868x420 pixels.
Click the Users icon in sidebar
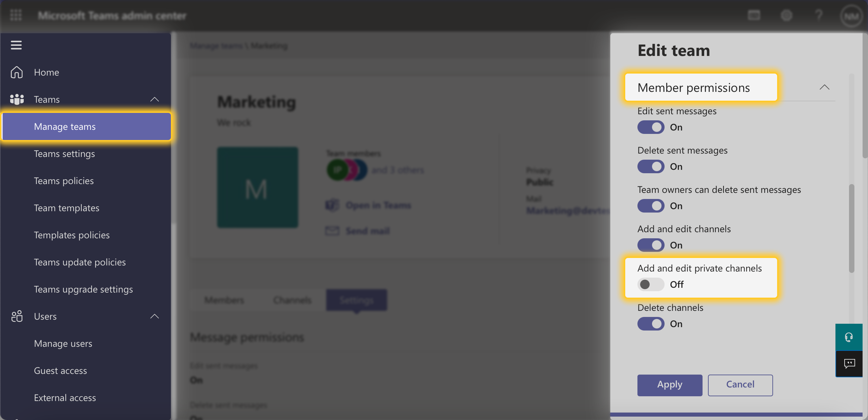pos(16,316)
